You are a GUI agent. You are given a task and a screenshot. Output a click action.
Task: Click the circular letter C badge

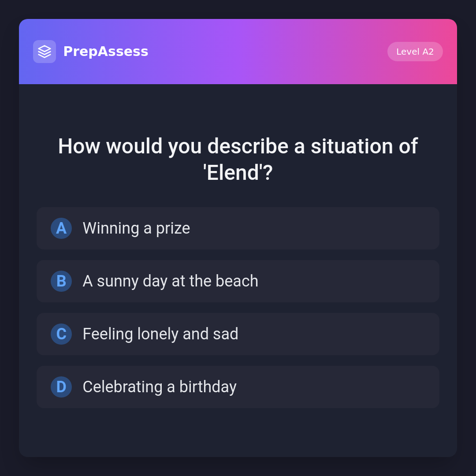[x=61, y=334]
